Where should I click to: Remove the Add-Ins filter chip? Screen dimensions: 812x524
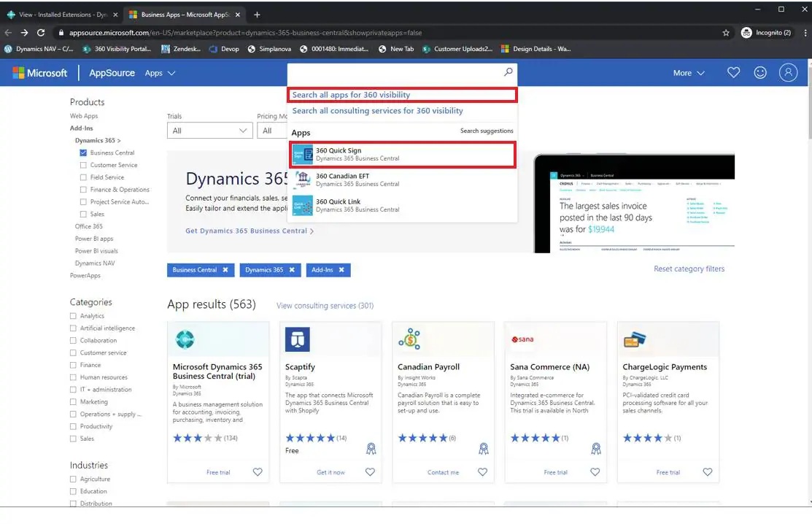click(341, 270)
